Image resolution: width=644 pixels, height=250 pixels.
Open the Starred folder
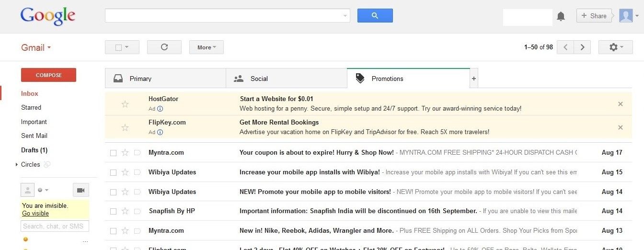click(31, 107)
